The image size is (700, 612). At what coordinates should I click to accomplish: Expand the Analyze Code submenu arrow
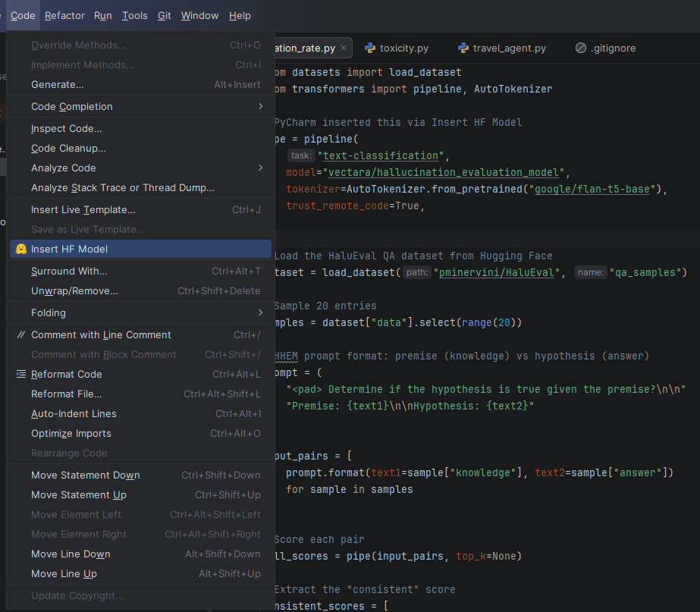[x=261, y=168]
